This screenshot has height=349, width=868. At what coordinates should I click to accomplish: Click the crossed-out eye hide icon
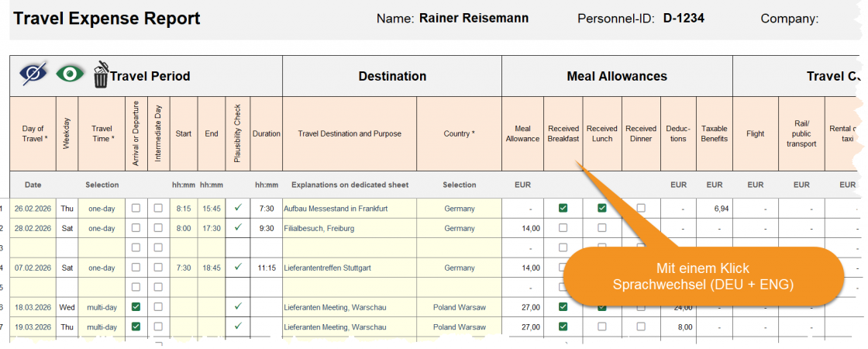tap(33, 74)
